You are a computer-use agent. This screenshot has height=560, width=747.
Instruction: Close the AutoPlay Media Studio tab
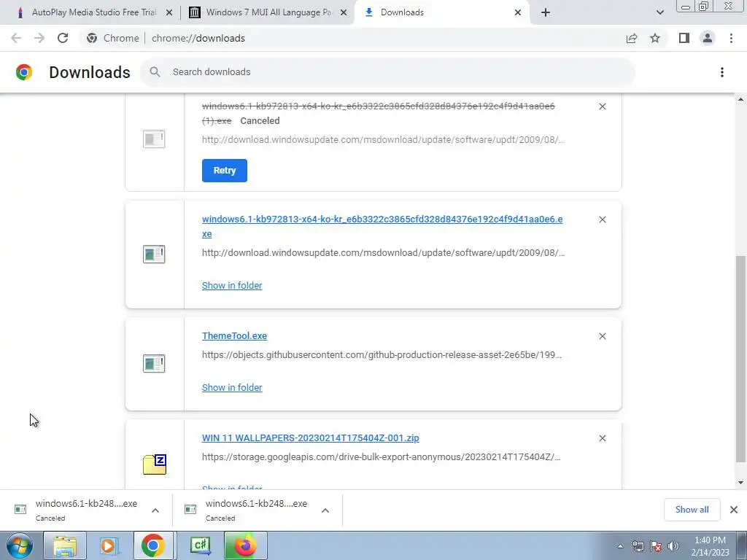pyautogui.click(x=169, y=13)
